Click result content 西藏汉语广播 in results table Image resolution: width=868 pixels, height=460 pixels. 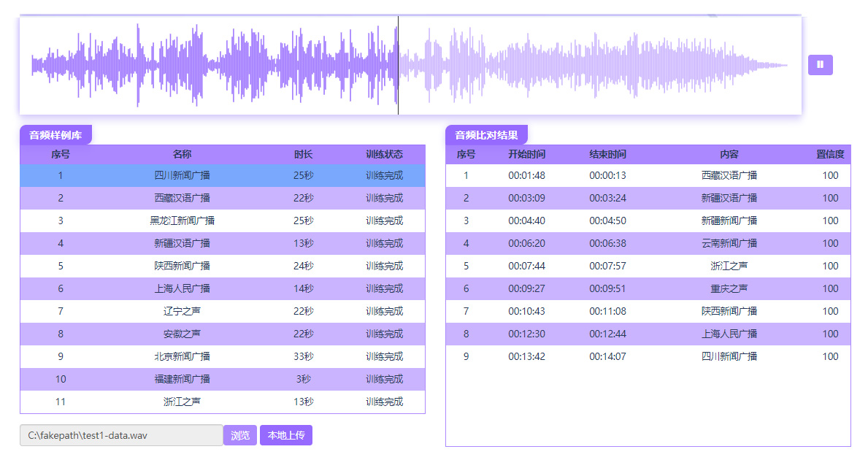click(x=729, y=175)
